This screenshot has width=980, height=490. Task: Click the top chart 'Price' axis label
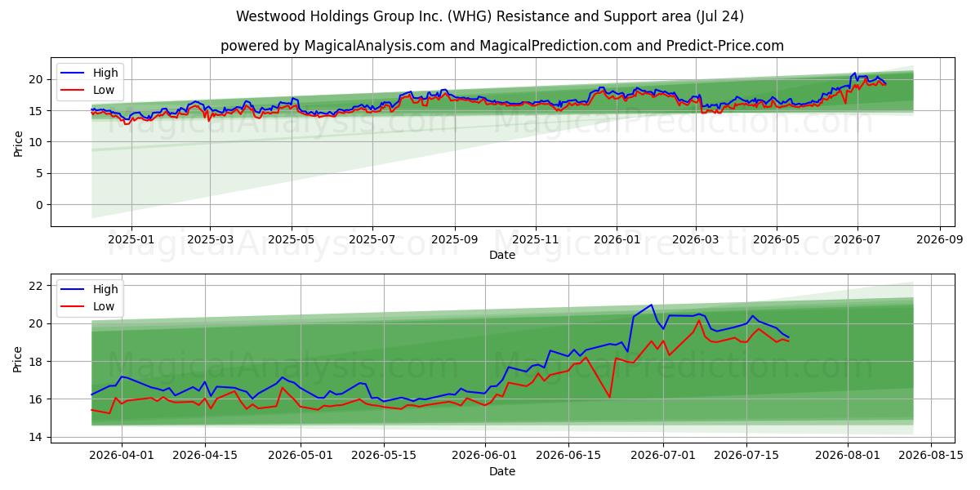tap(19, 143)
